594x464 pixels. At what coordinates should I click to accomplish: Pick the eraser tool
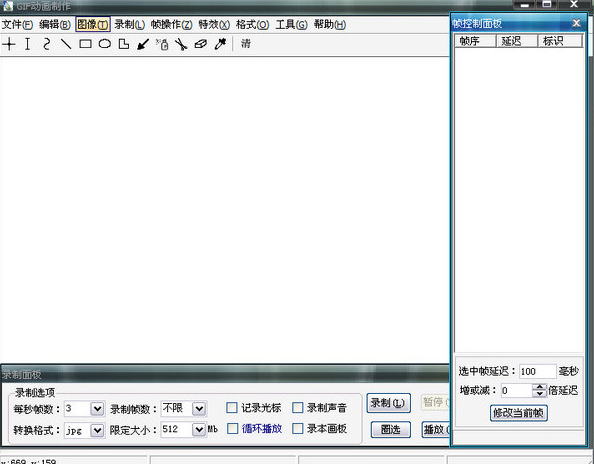pyautogui.click(x=201, y=44)
